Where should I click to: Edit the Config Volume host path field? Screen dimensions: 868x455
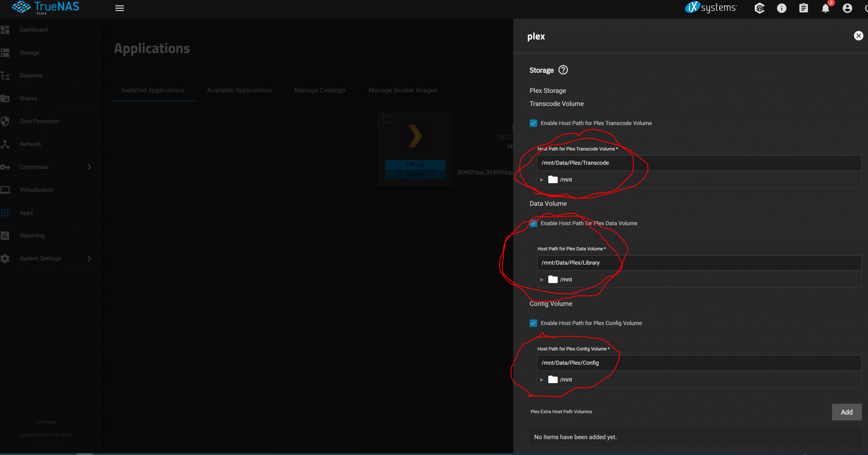699,363
